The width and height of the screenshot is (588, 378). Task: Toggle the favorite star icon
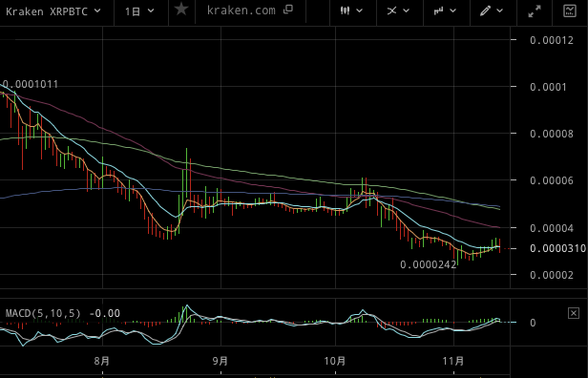click(182, 10)
